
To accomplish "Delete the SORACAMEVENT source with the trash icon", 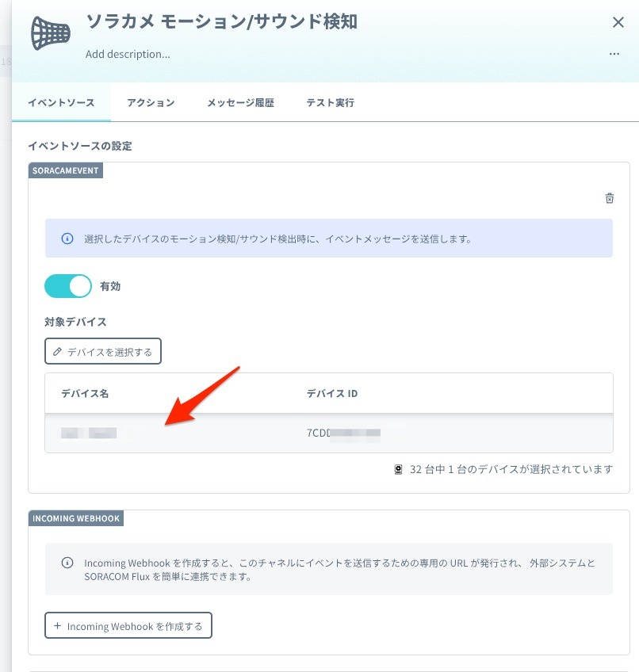I will [x=609, y=198].
